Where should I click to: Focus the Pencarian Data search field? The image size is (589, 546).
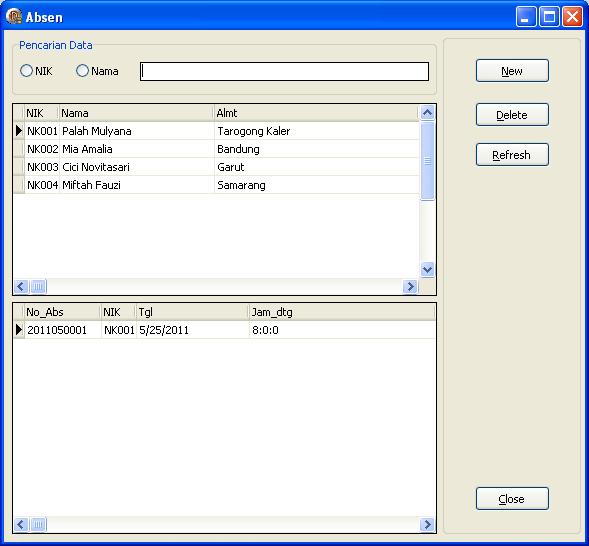(x=284, y=71)
